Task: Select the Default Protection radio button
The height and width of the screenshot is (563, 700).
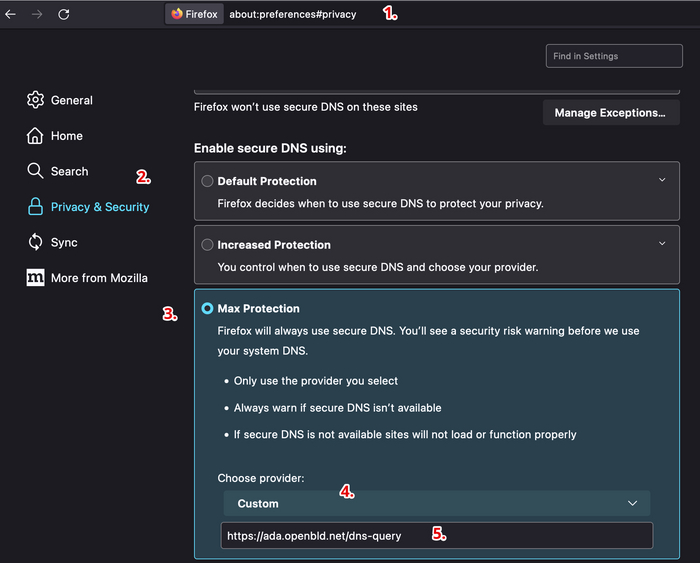Action: tap(207, 181)
